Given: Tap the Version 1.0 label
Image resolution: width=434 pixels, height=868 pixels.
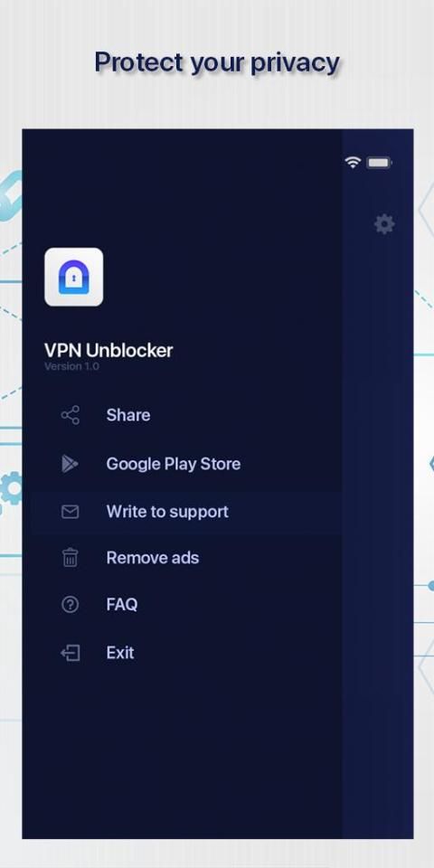Looking at the screenshot, I should 71,366.
